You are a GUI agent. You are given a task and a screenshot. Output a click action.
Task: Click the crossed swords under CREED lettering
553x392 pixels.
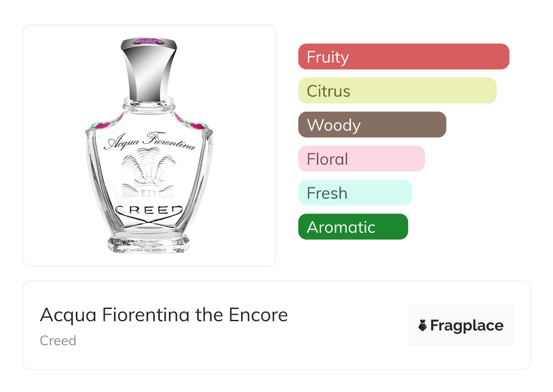click(x=148, y=222)
